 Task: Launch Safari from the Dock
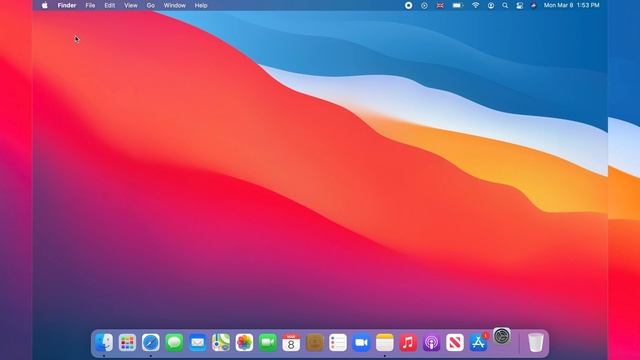click(151, 342)
